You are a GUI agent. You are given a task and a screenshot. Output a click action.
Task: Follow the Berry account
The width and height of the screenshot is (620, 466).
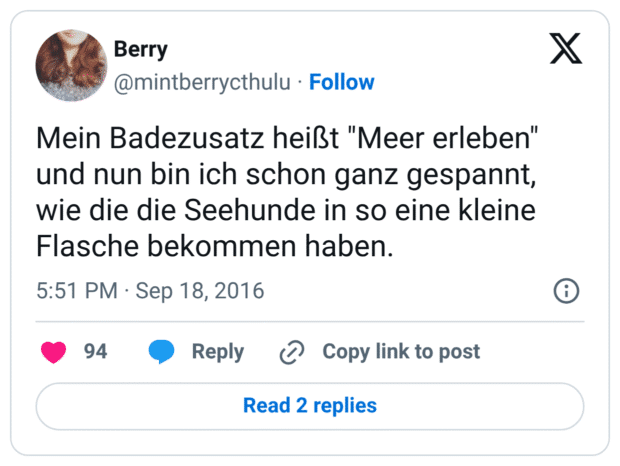341,82
